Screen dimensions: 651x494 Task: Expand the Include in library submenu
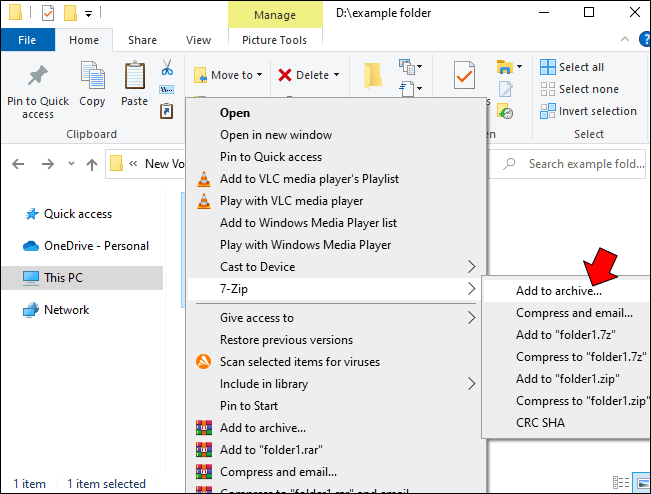[336, 384]
